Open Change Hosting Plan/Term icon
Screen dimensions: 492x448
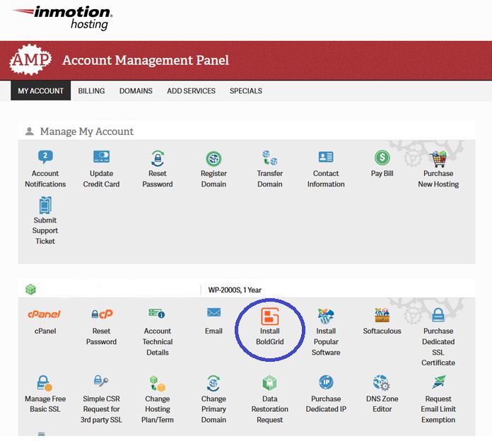click(157, 384)
